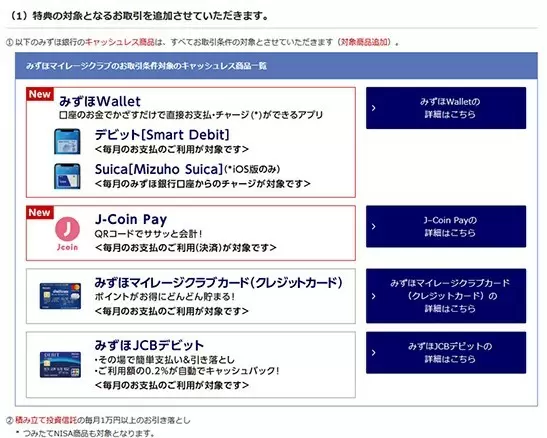Click the blue キャッシュレス商品一覧 header bar

[276, 66]
